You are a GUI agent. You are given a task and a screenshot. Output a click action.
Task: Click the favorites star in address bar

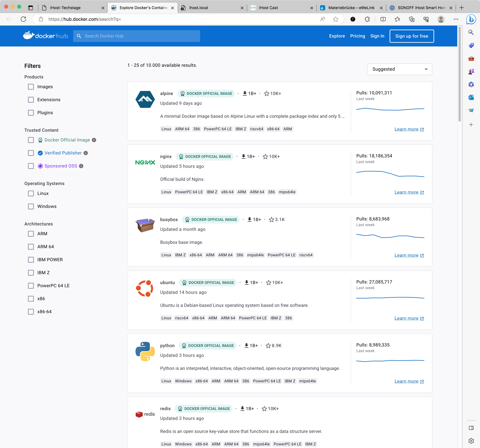click(336, 19)
